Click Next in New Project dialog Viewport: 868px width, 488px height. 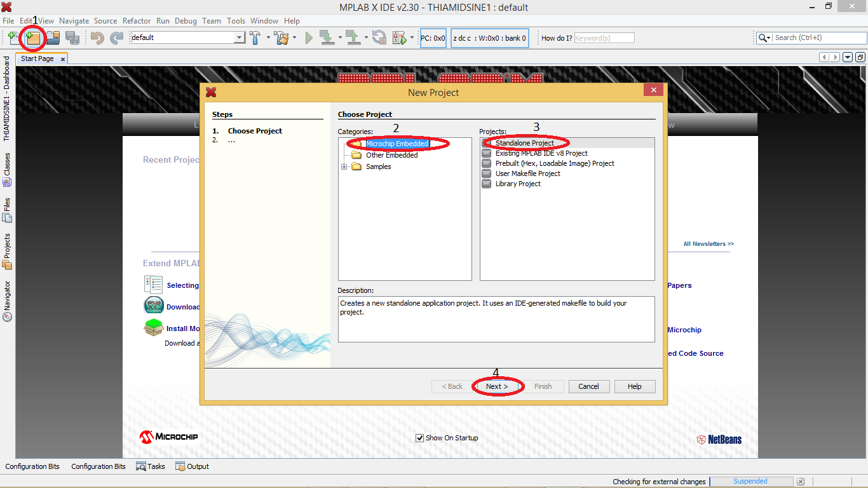[497, 386]
